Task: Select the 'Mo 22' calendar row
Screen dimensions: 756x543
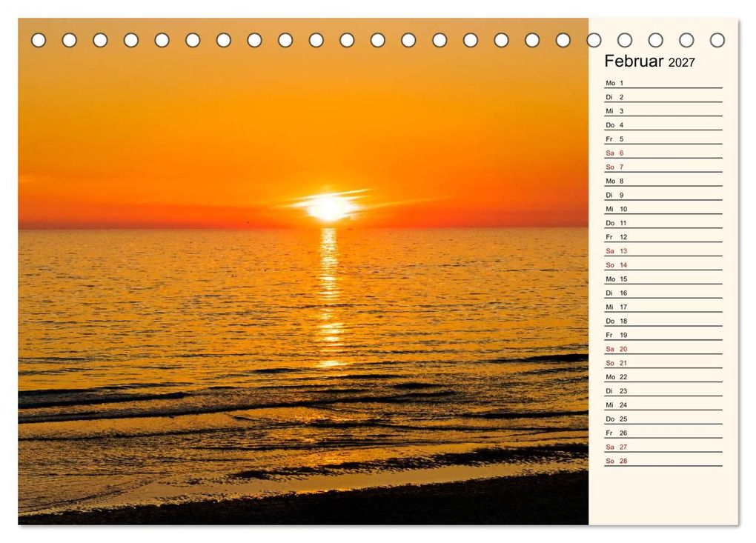Action: click(663, 376)
